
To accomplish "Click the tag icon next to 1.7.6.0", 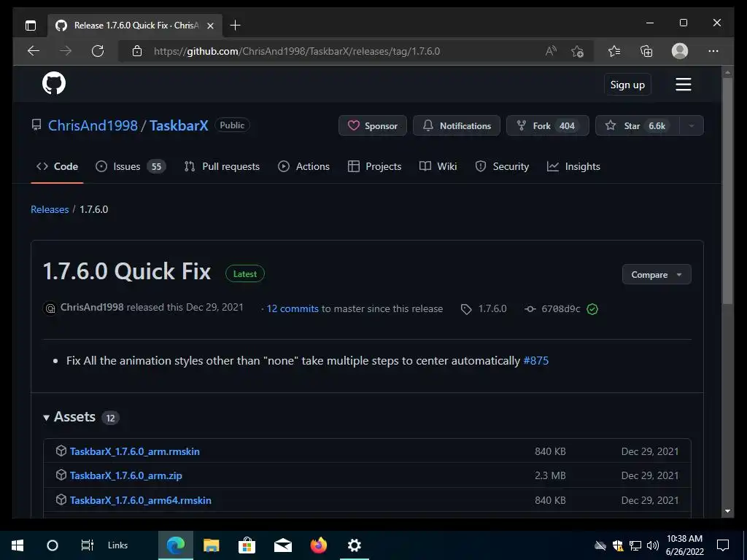I will click(466, 309).
